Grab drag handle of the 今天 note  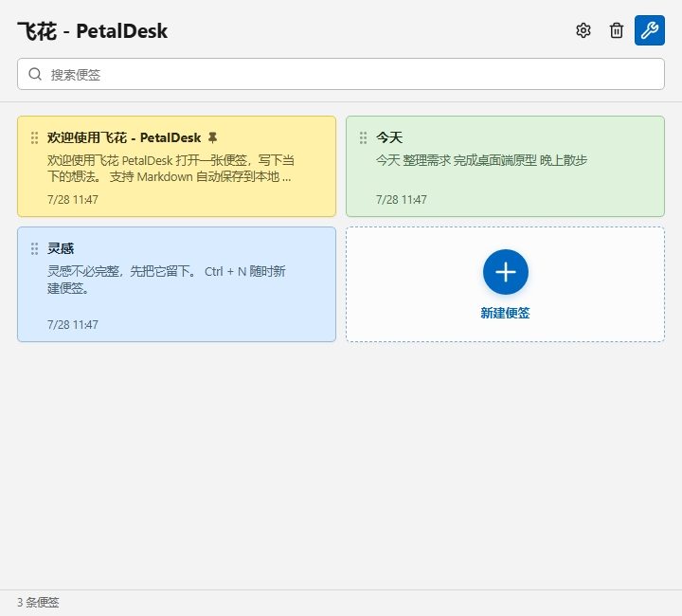[x=363, y=138]
